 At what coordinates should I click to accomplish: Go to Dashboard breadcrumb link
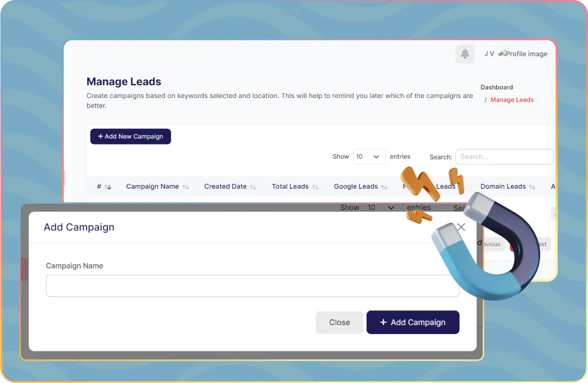tap(497, 87)
